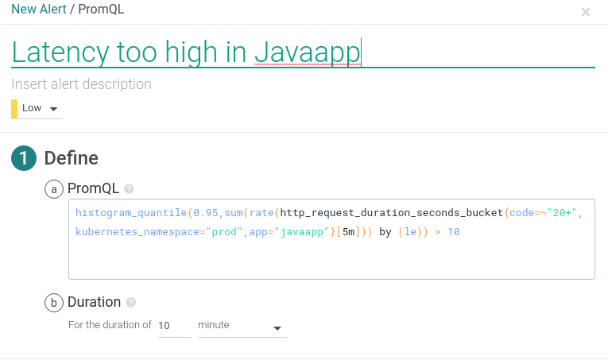Screen dimensions: 608x364
Task: Edit the alert title 'Latency too high in Javaapp'
Action: (303, 52)
